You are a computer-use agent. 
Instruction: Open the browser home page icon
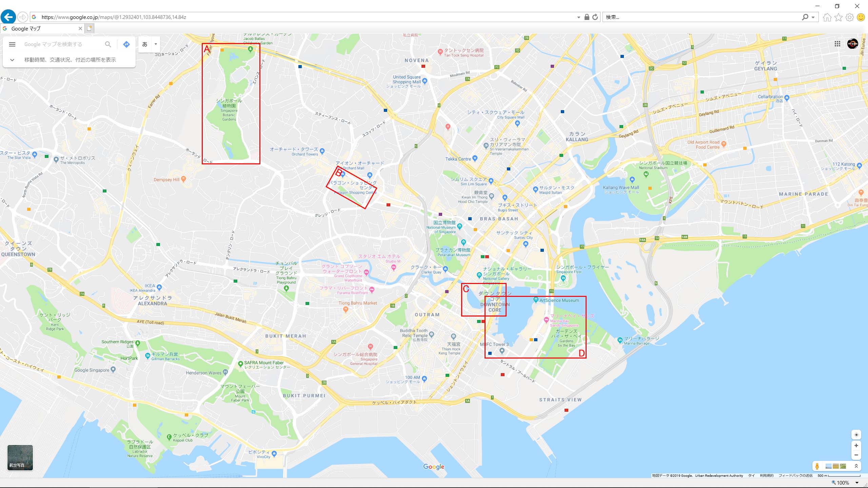point(827,17)
